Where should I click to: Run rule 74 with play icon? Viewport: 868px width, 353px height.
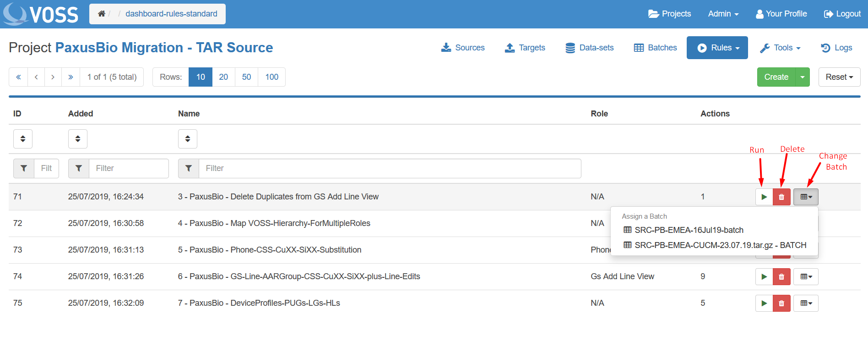(x=764, y=277)
